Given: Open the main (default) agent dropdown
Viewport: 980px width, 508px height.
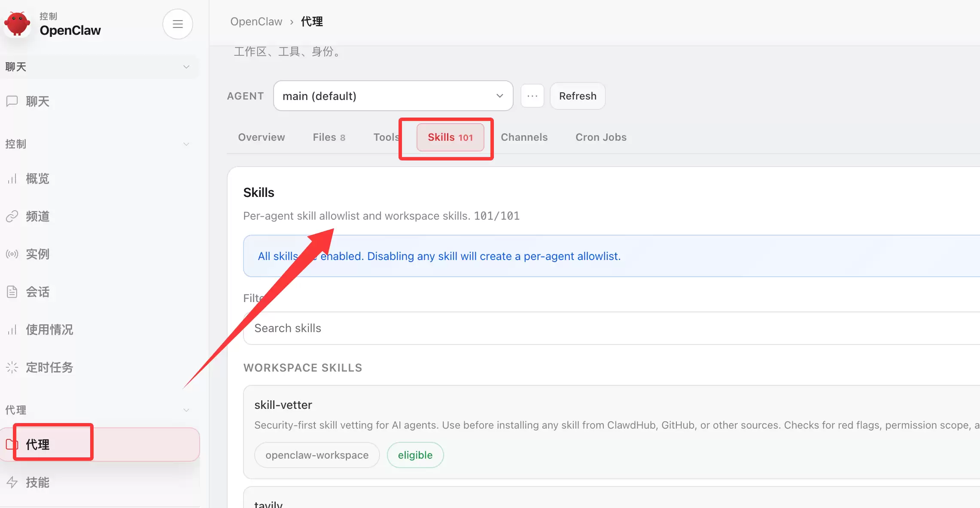Looking at the screenshot, I should coord(393,96).
